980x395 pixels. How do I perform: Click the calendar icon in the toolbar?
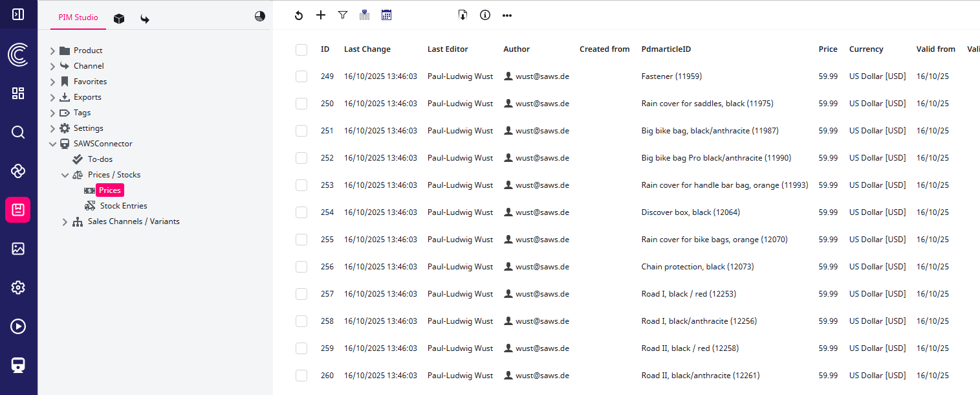386,15
